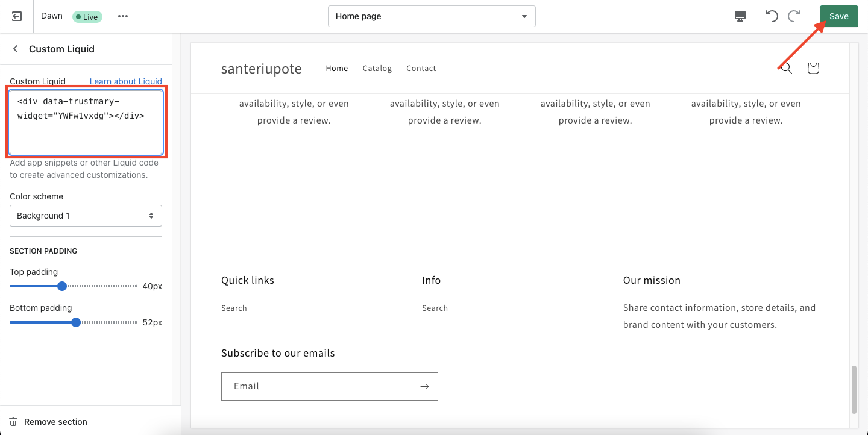Click the Search link under Quick links
The width and height of the screenshot is (868, 435).
pos(234,308)
